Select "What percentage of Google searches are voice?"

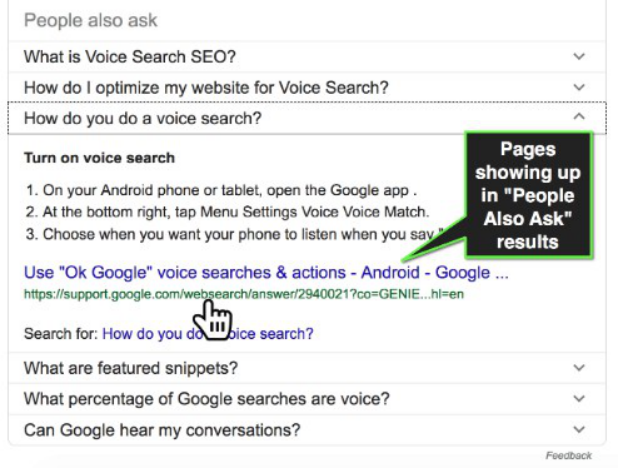tap(206, 399)
